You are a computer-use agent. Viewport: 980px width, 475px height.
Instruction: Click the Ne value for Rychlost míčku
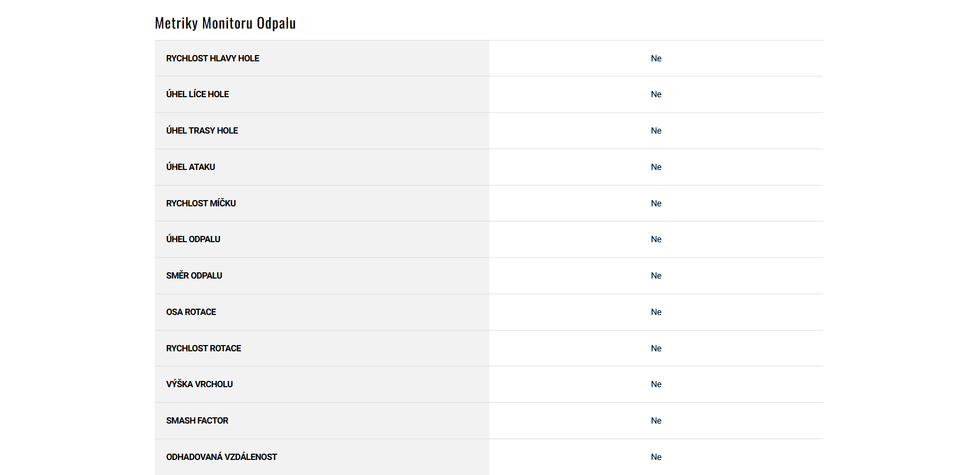pos(656,203)
